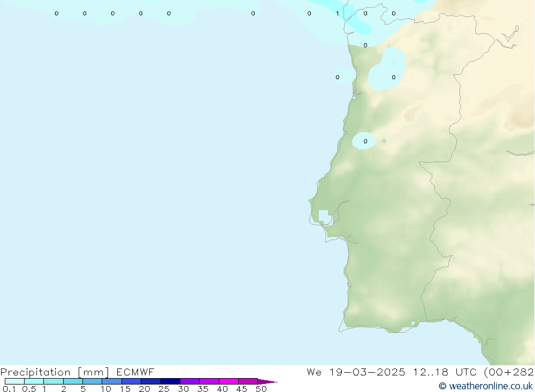
Task: Click the 'Precipitation [mm]' title text
Action: coord(55,372)
